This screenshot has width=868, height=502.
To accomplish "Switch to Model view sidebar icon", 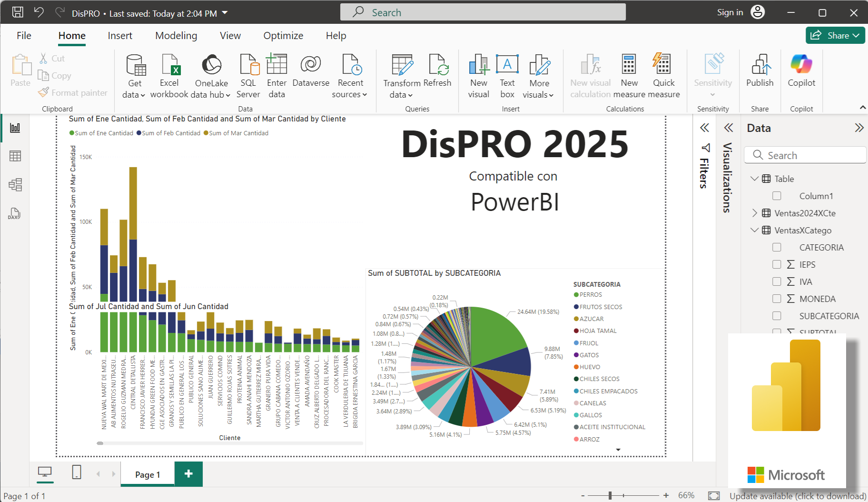I will [x=15, y=185].
